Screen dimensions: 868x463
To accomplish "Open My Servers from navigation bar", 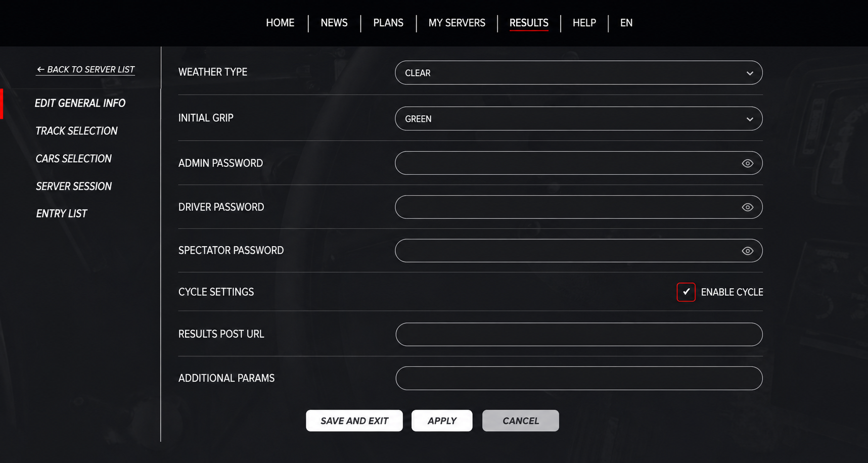I will click(456, 23).
